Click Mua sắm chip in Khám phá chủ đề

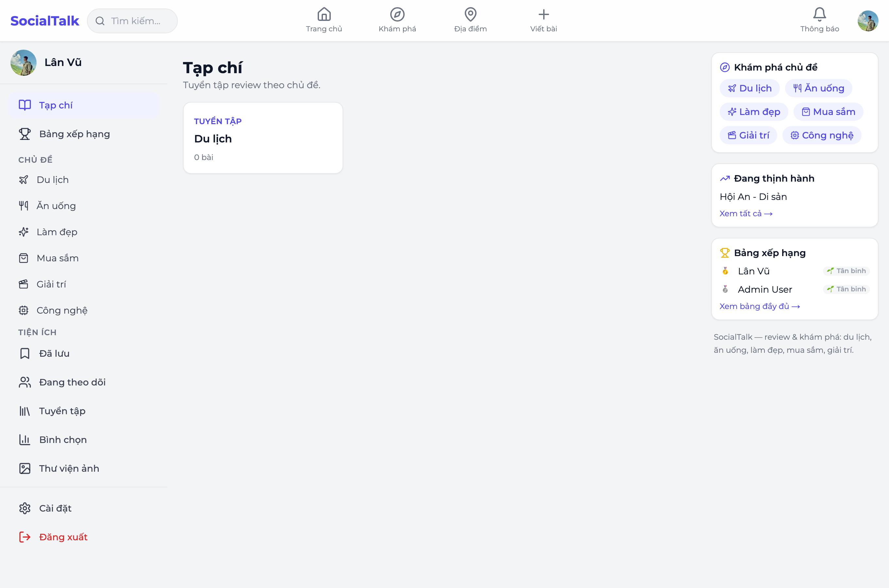(828, 112)
